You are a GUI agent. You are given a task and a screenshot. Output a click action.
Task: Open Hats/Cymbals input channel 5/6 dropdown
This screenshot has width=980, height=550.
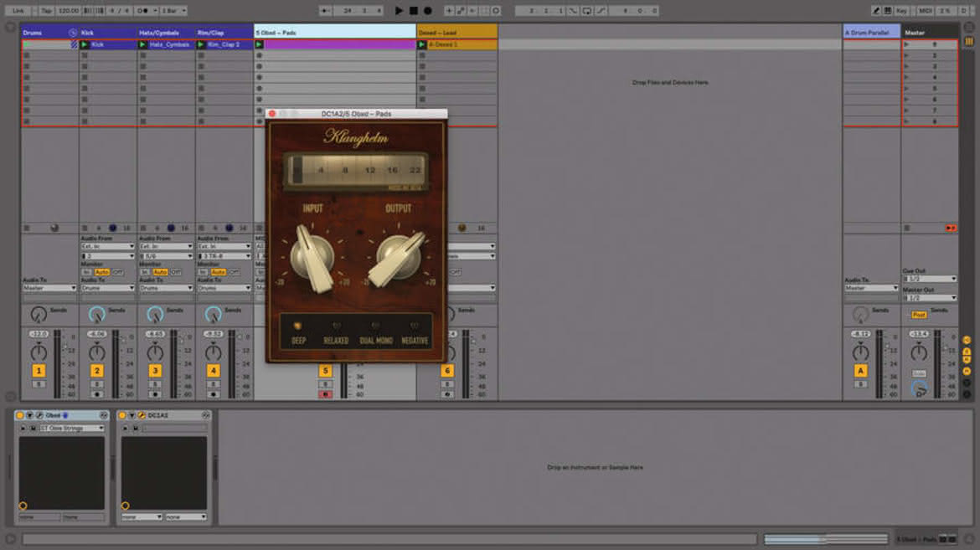coord(166,256)
